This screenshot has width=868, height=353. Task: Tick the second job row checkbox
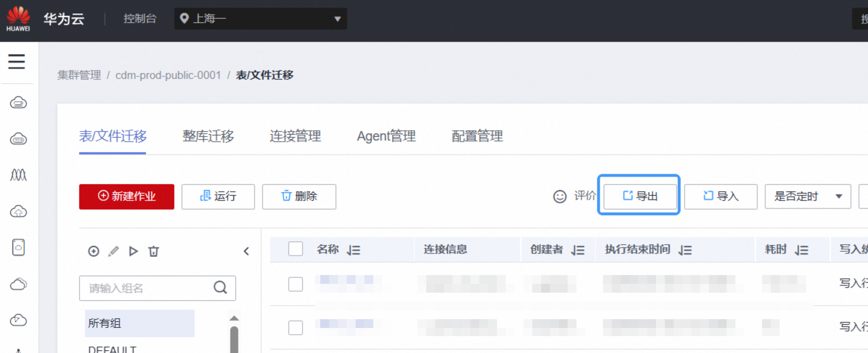point(296,327)
